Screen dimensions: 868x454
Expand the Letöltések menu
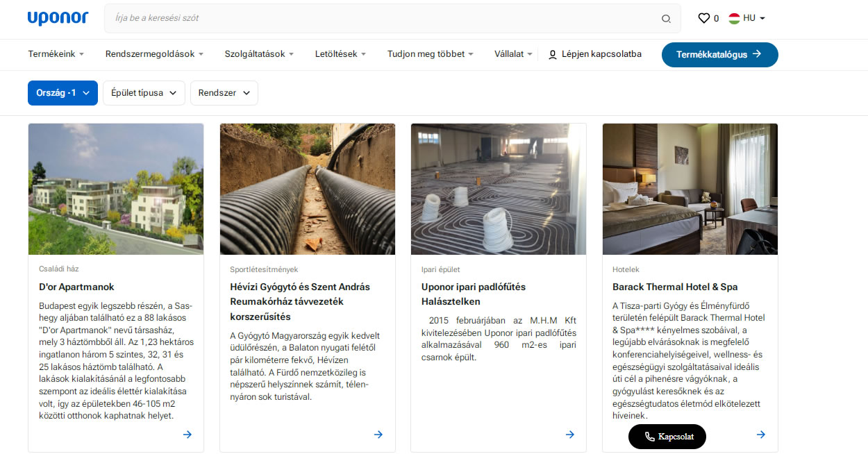point(340,53)
